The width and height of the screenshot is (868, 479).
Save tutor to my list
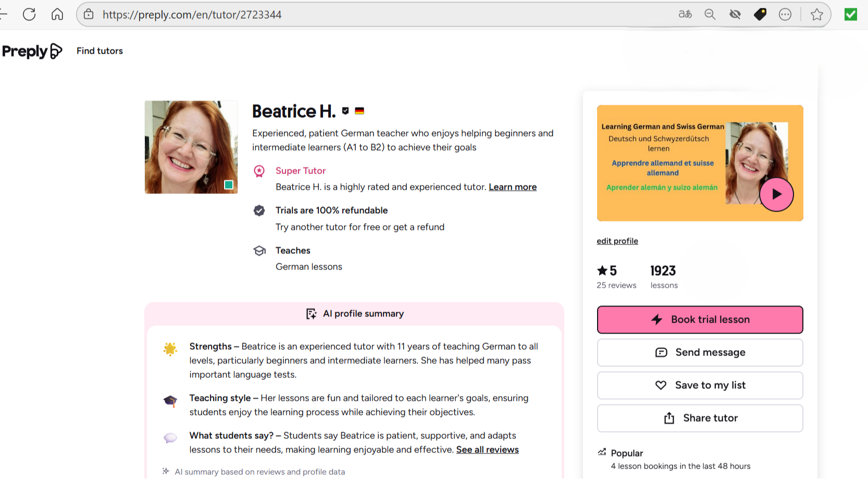pos(700,385)
